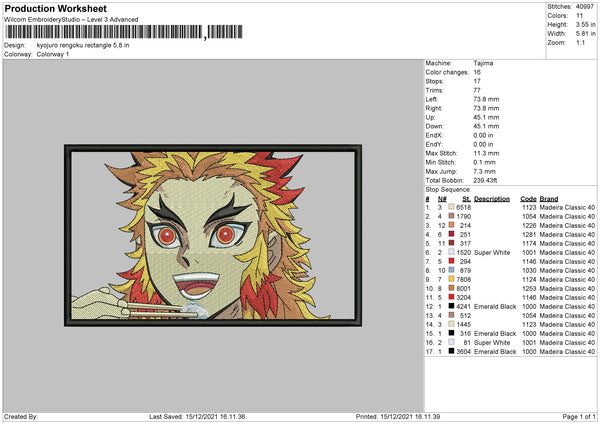Click 'Super White' description in row 6
Image resolution: width=600 pixels, height=424 pixels.
pos(492,252)
